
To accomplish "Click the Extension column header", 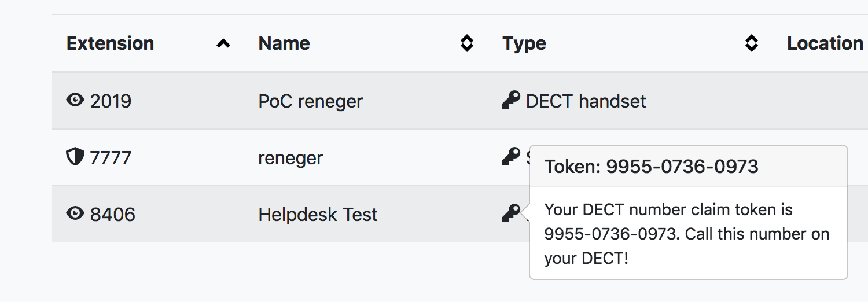I will 111,43.
